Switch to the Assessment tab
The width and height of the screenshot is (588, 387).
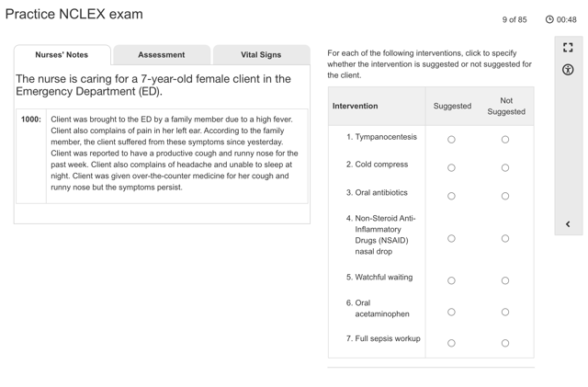[162, 55]
